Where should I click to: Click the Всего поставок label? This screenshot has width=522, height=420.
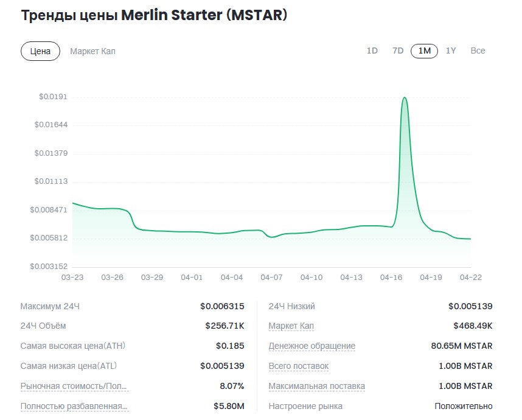point(299,366)
